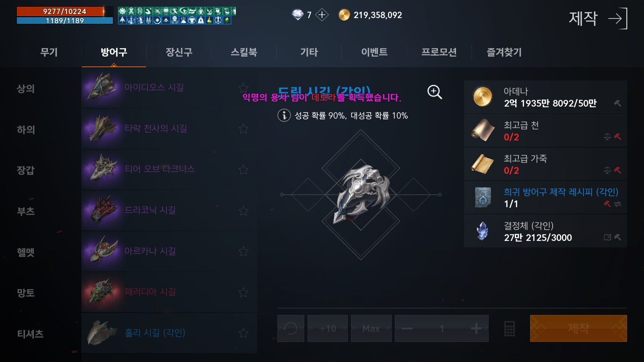Select the 헬멧 category in sidebar

[x=26, y=252]
